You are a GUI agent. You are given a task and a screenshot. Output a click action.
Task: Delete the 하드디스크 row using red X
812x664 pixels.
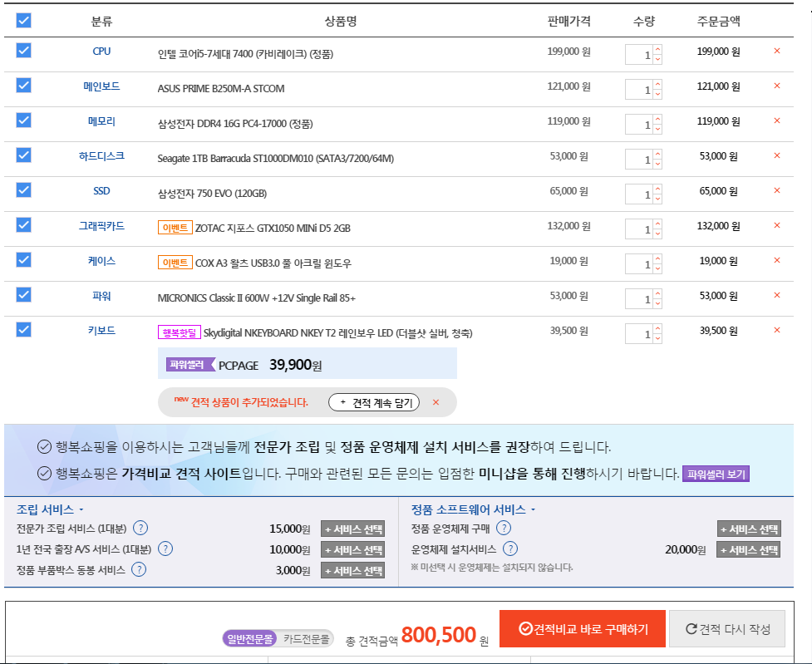[777, 155]
